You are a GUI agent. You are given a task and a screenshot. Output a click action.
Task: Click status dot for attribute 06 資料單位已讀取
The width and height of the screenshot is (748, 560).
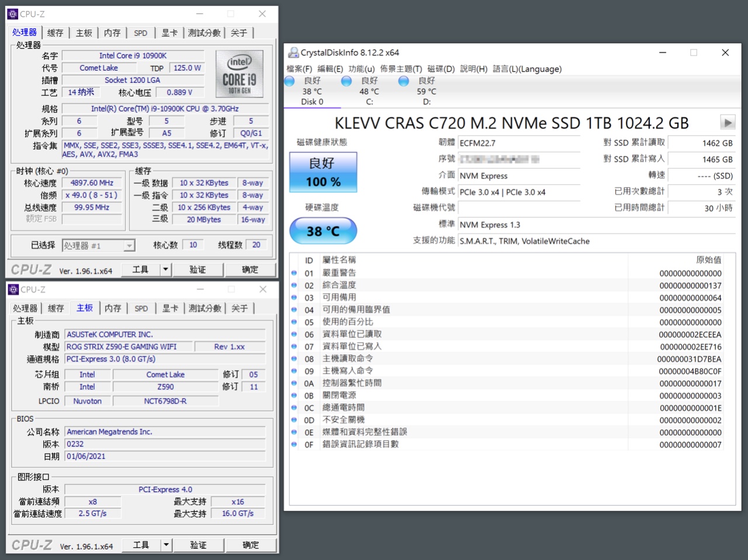pyautogui.click(x=295, y=334)
